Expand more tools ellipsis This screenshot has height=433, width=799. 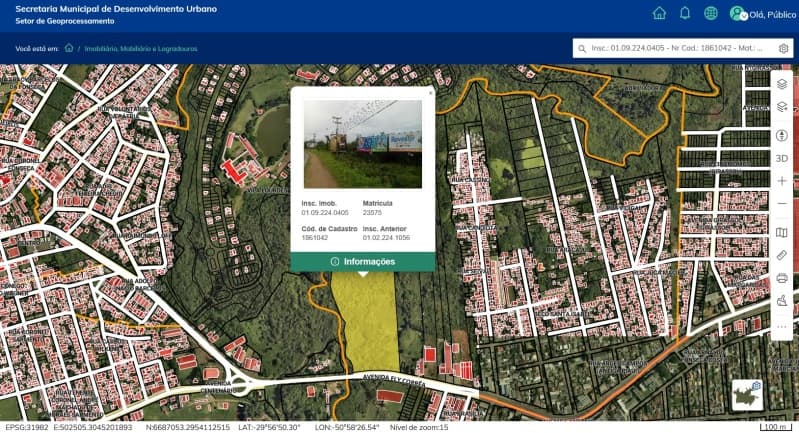tap(782, 327)
